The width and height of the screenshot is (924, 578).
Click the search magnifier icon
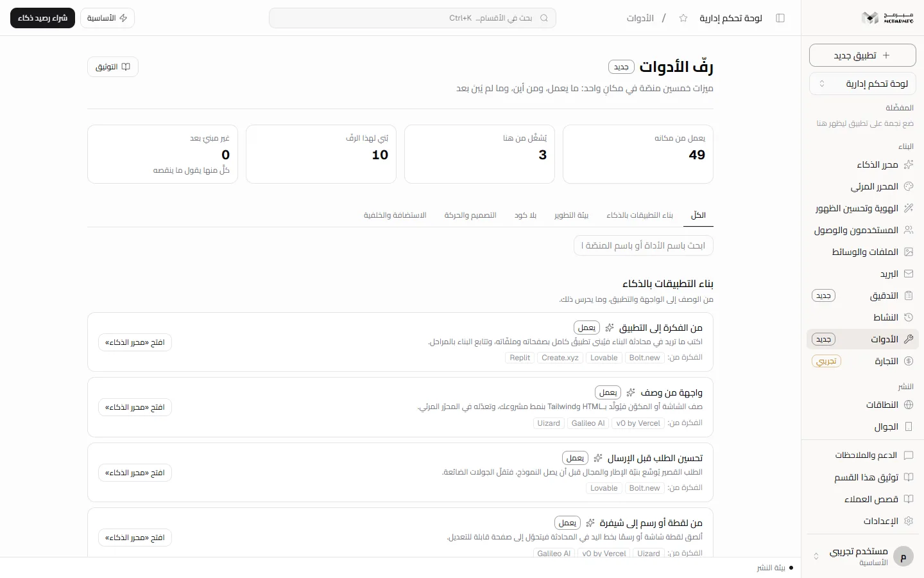544,18
